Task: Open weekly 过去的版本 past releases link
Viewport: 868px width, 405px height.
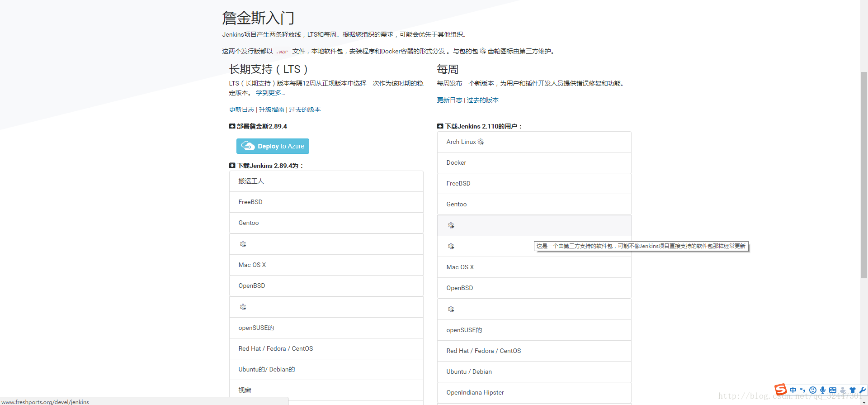Action: pos(482,100)
